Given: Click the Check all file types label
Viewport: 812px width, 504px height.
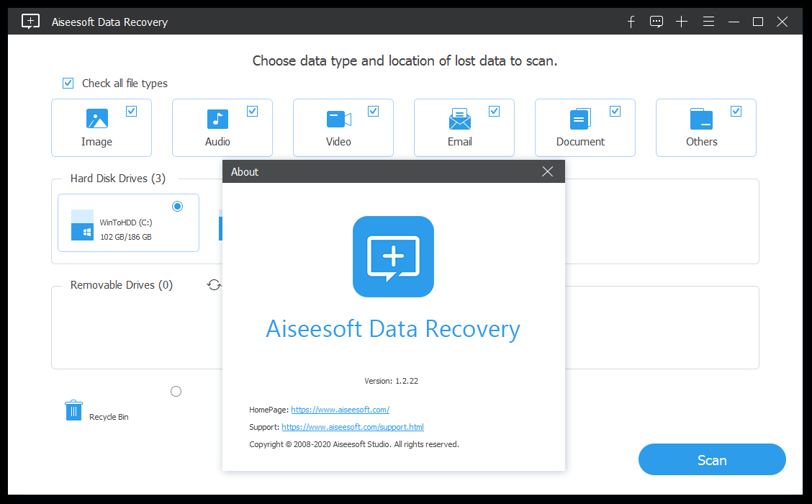Looking at the screenshot, I should tap(125, 84).
